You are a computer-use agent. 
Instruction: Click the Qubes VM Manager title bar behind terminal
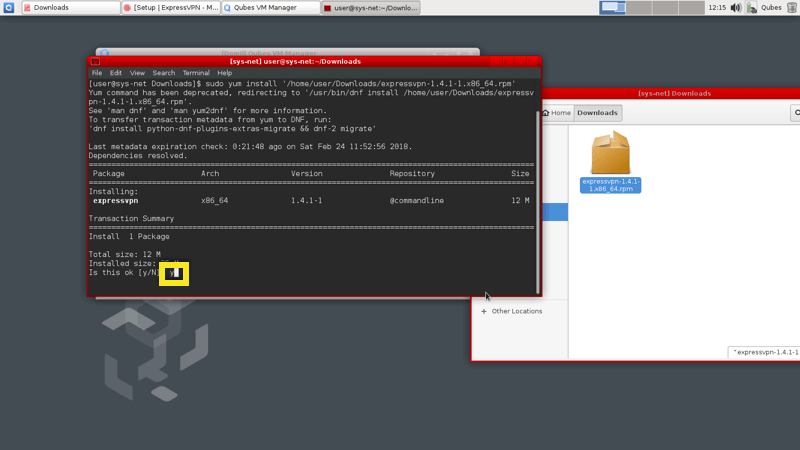pyautogui.click(x=287, y=52)
